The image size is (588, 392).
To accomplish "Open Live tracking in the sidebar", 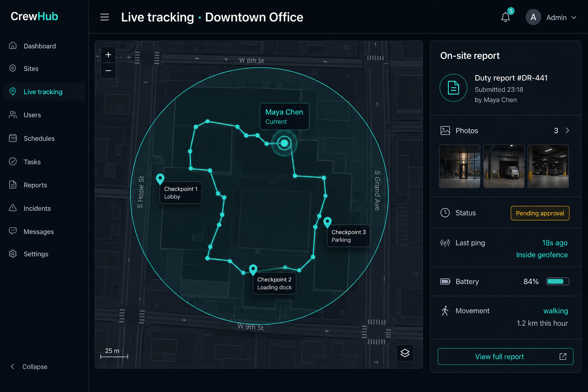I will point(44,92).
